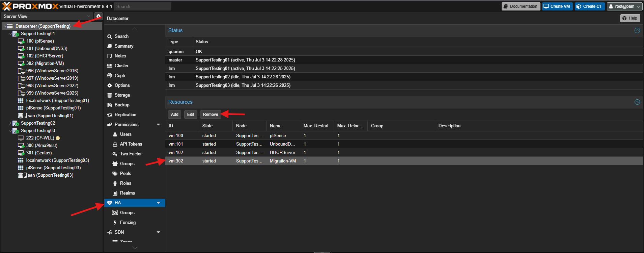Expand SupportTesting02 tree node arrow
This screenshot has width=644, height=253.
click(x=10, y=123)
